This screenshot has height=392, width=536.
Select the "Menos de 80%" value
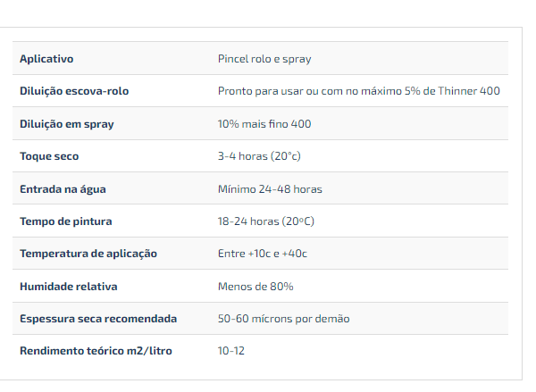[255, 287]
